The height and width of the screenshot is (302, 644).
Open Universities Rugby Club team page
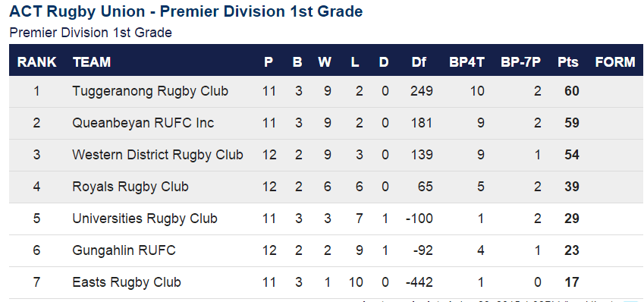145,219
